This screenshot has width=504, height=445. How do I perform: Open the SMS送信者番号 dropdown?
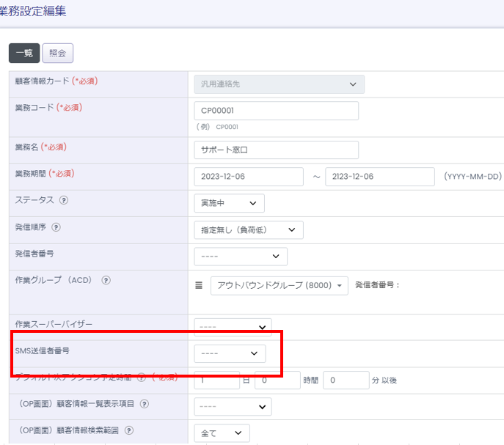[x=230, y=353]
